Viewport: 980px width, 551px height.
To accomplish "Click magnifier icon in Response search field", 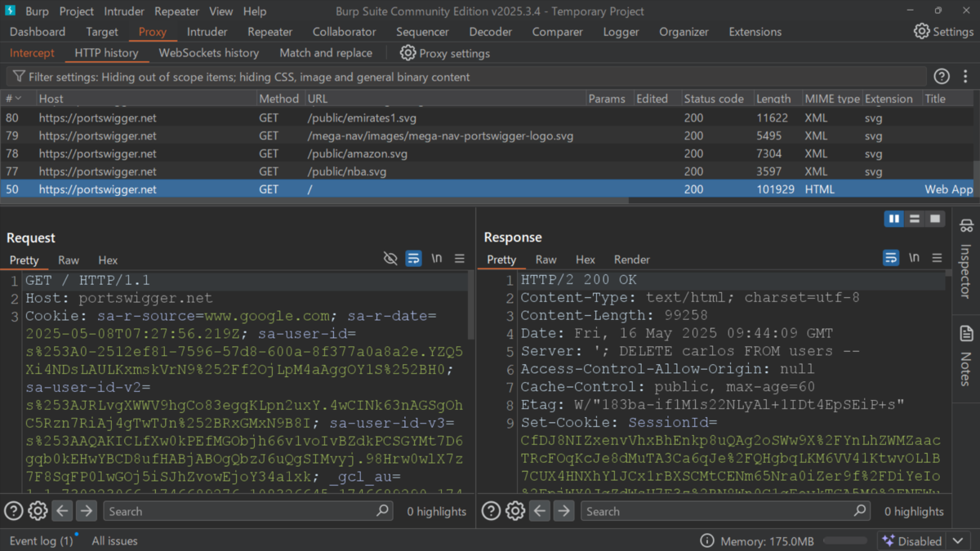I will (x=859, y=511).
